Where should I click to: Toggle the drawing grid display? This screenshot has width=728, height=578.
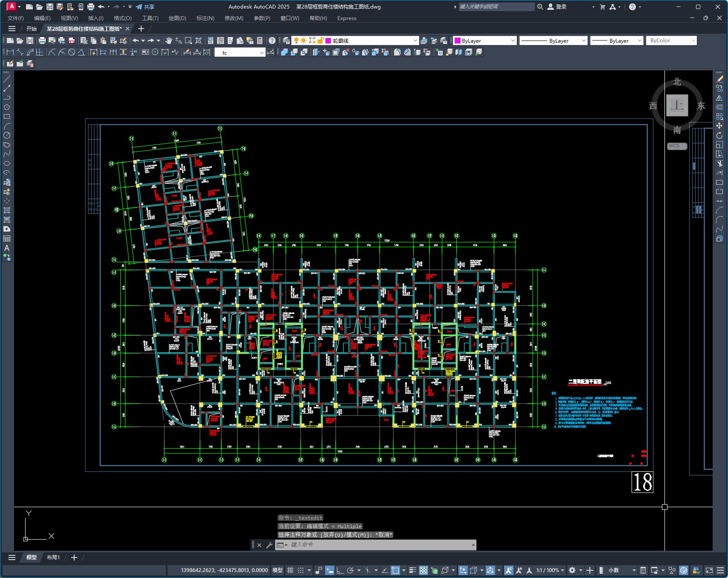pos(290,570)
